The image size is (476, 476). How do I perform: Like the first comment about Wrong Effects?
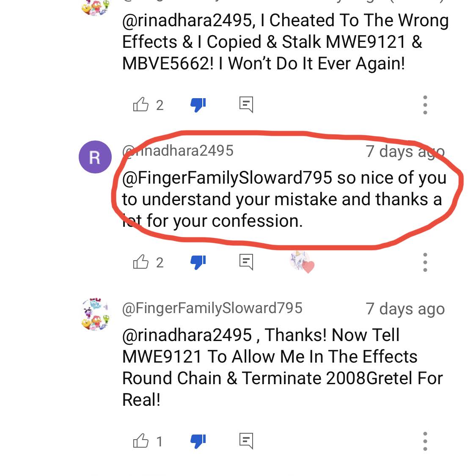(x=141, y=105)
